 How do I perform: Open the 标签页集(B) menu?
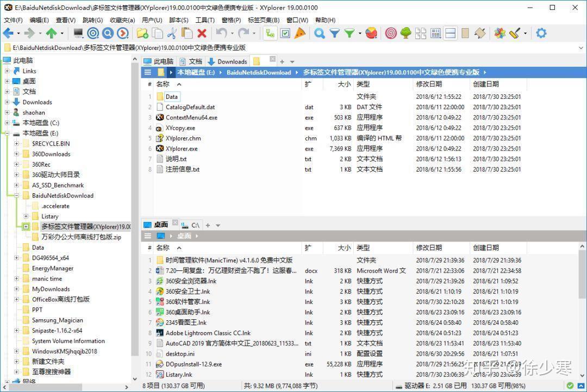[264, 20]
